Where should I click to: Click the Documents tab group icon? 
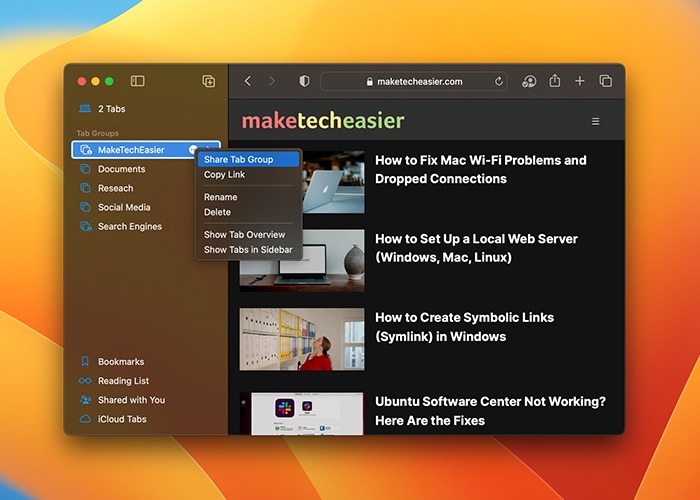[x=85, y=169]
